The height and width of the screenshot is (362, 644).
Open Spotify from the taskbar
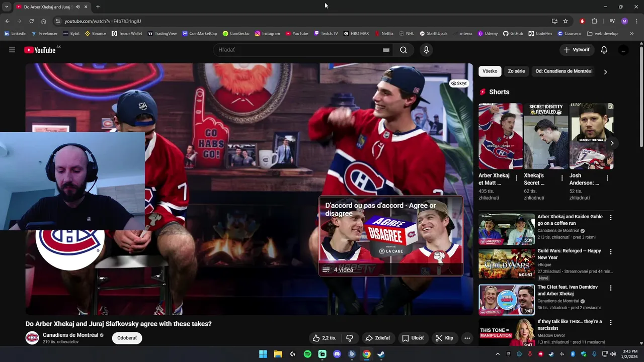[307, 354]
